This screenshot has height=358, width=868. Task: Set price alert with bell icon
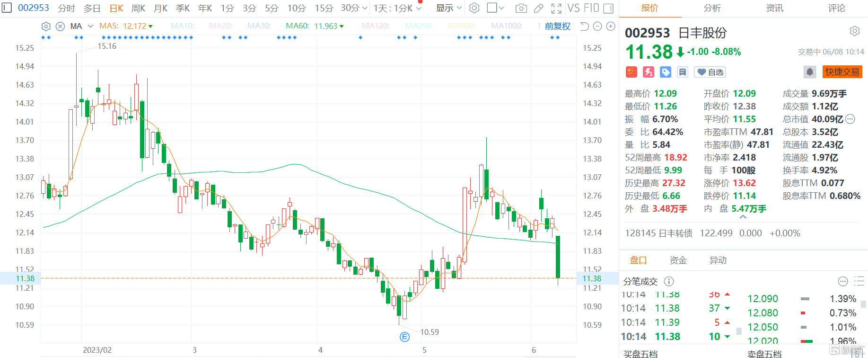coord(809,72)
